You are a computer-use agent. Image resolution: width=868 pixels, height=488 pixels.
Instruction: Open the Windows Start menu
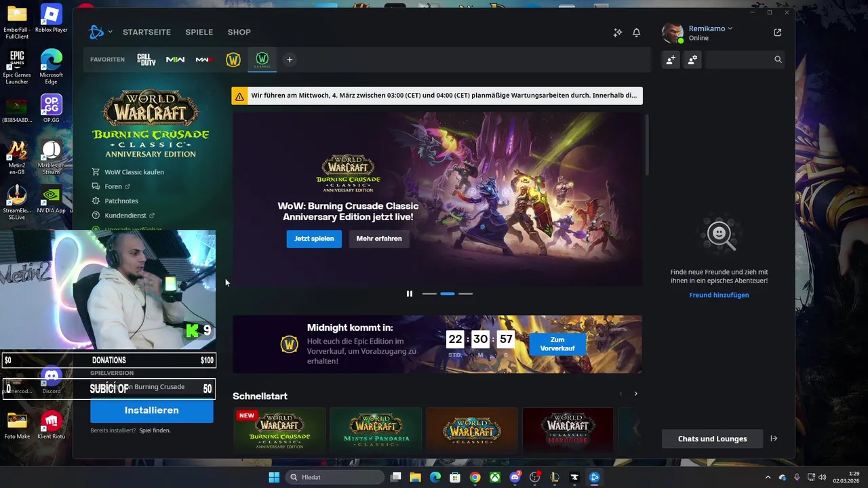(274, 477)
